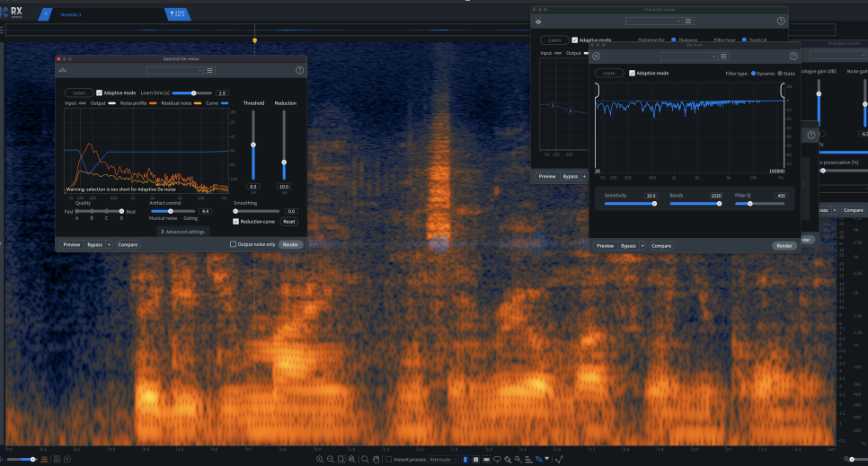Toggle Adaptive mode in Spectral De-noise
Screen dimensions: 868x466
pos(99,93)
